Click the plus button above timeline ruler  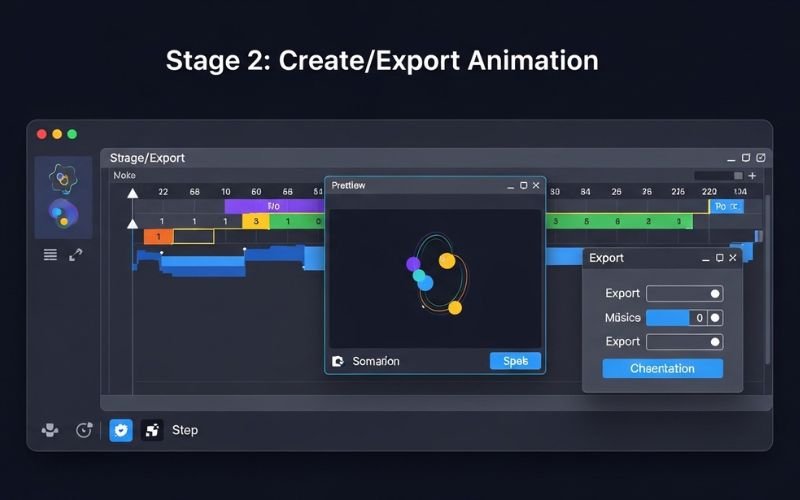[752, 176]
